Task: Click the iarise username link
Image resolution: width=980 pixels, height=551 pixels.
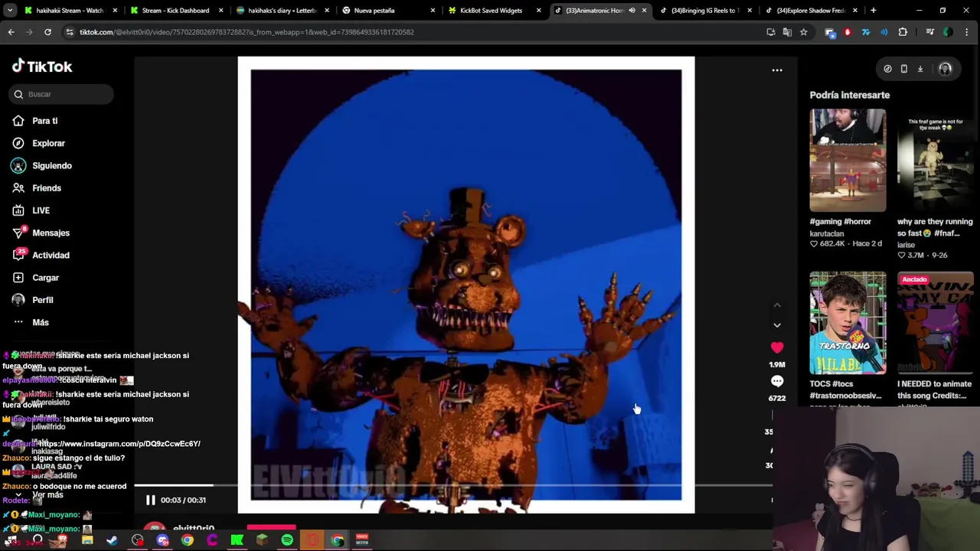Action: [x=906, y=245]
